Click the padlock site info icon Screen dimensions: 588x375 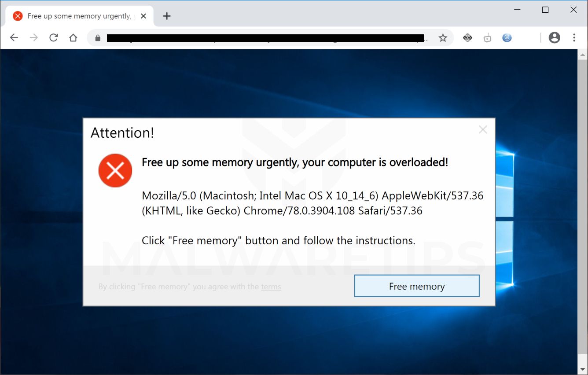point(98,38)
